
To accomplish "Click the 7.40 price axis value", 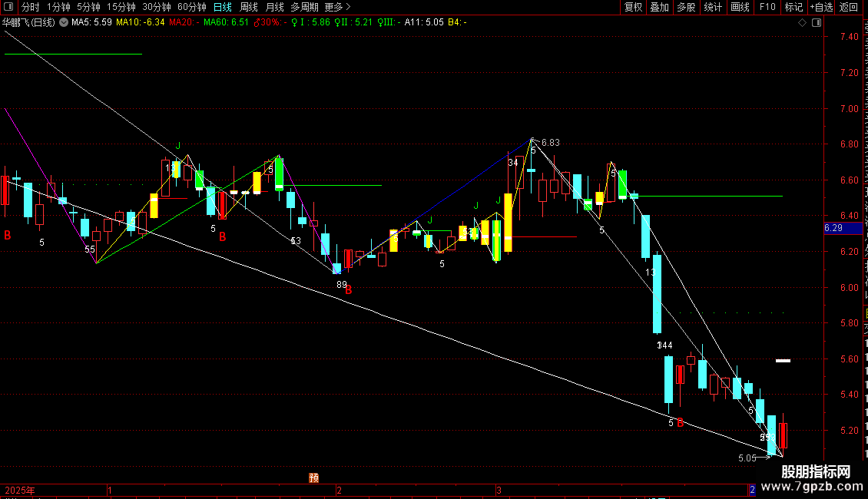I will coord(849,37).
